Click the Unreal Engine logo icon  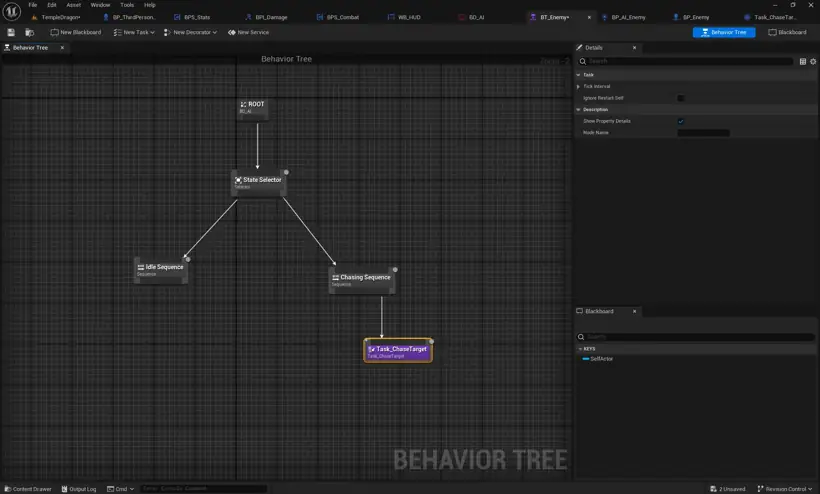coord(12,11)
